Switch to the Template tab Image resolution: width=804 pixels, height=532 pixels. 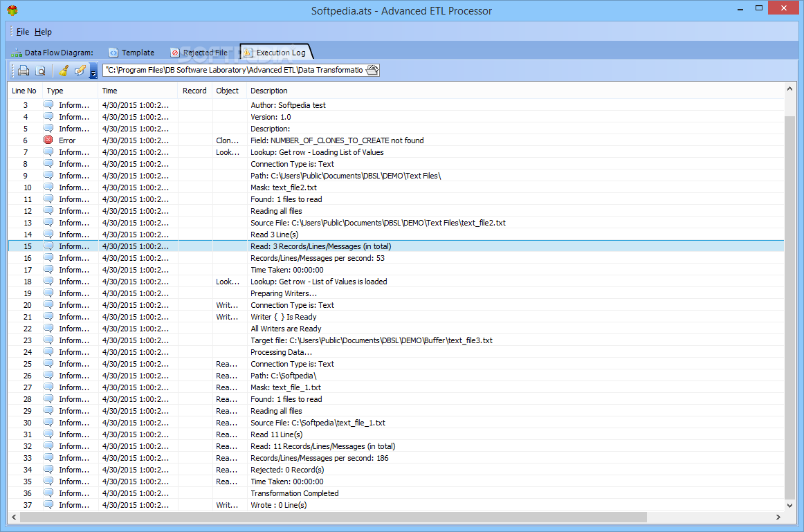pyautogui.click(x=131, y=53)
